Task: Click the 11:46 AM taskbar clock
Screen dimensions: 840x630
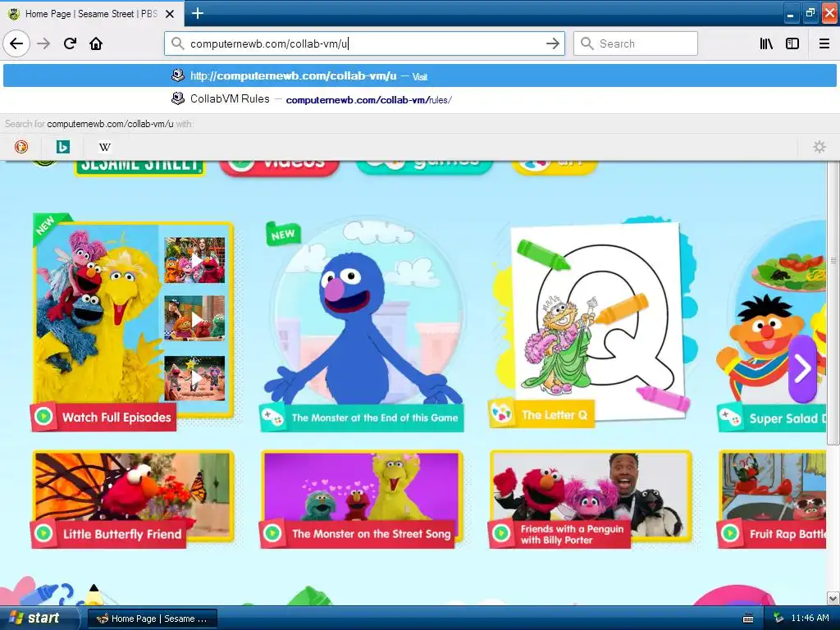Action: coord(810,618)
